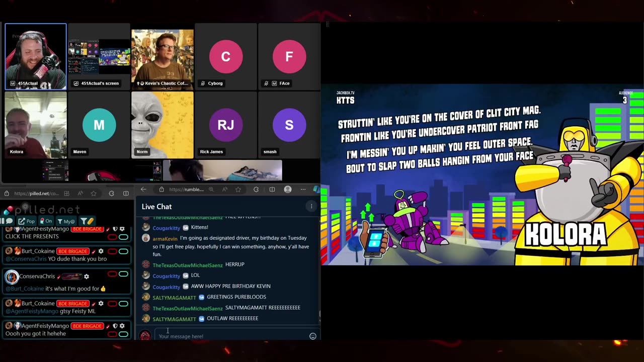Add the Rumble page to favorites

tap(238, 190)
